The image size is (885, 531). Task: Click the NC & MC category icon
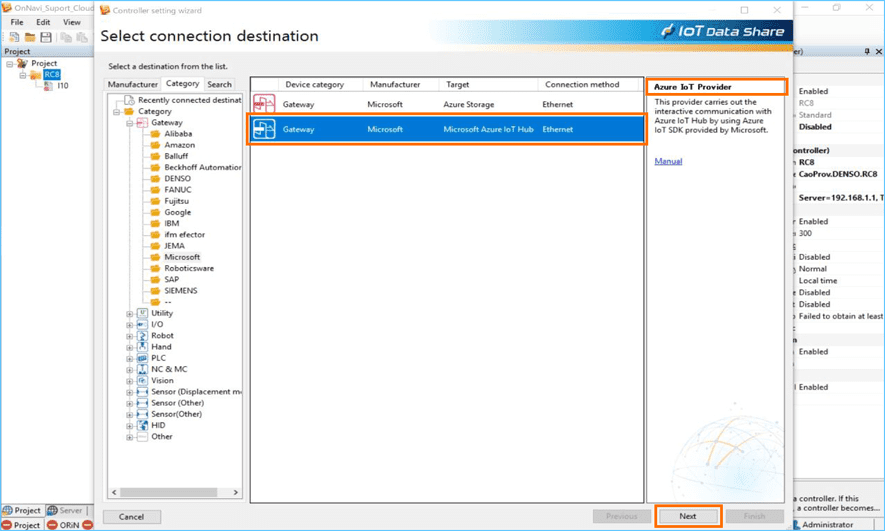(x=142, y=370)
